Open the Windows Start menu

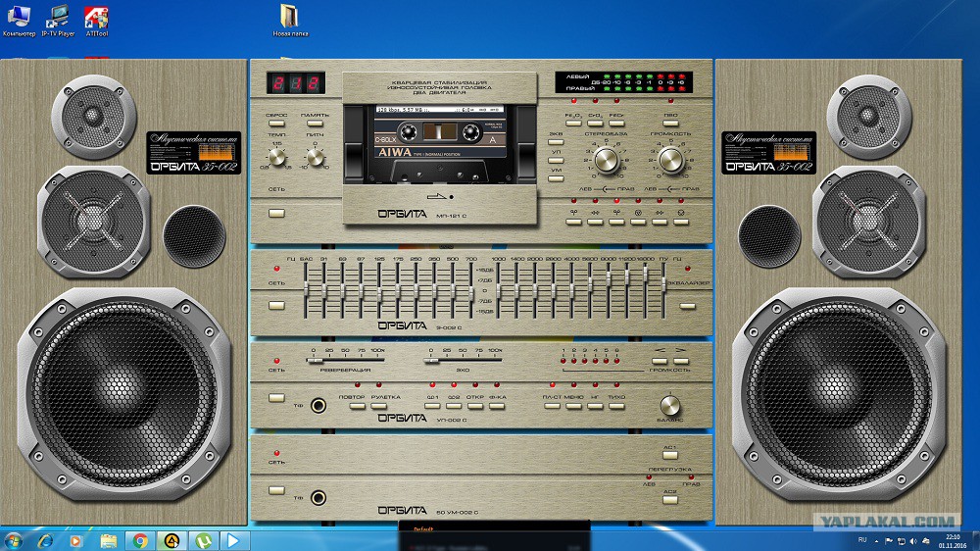[x=13, y=540]
